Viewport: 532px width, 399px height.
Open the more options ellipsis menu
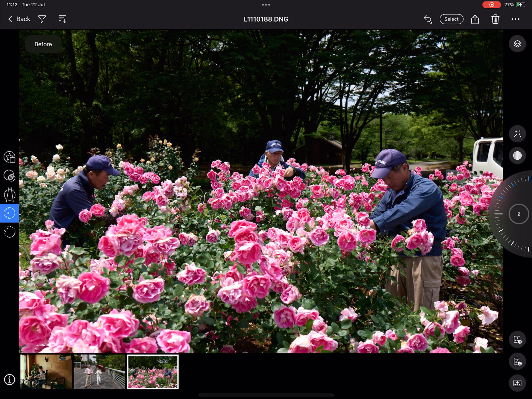(515, 19)
